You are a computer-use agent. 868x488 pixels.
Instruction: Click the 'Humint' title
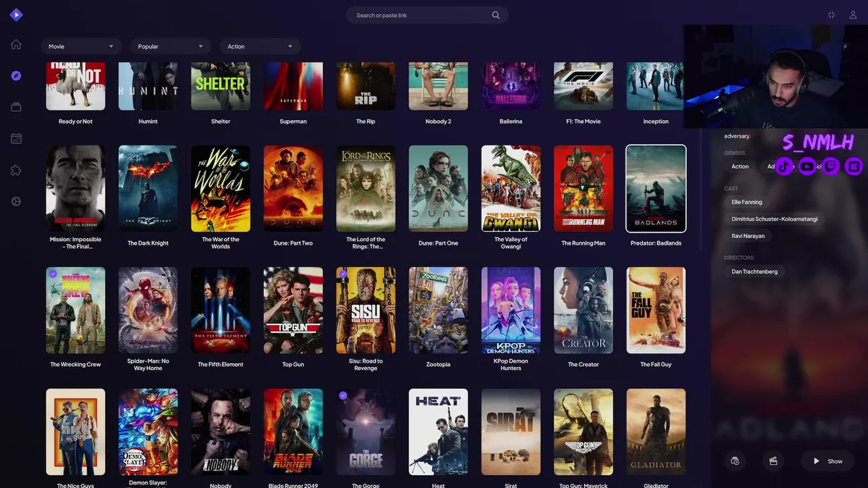pos(148,121)
